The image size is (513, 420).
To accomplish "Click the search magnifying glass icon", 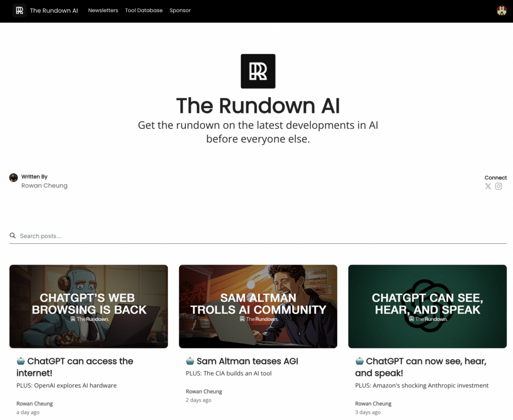I will click(x=13, y=235).
